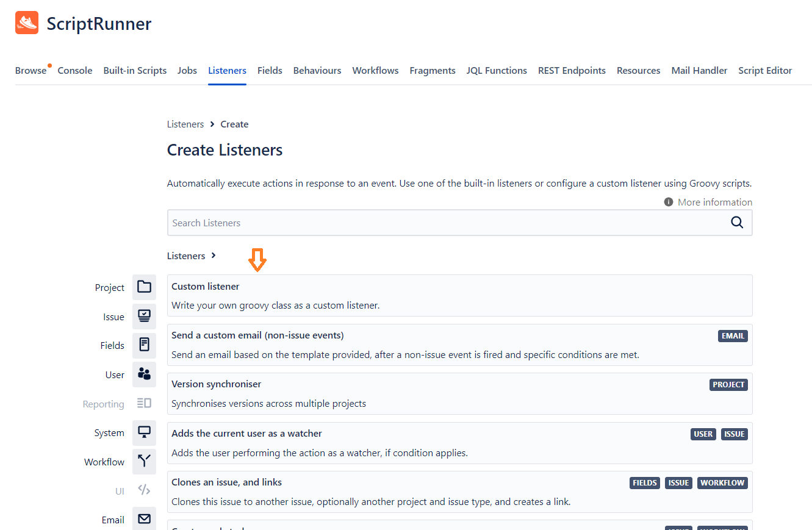The image size is (812, 530).
Task: Go to the Script Editor tab
Action: [x=765, y=71]
